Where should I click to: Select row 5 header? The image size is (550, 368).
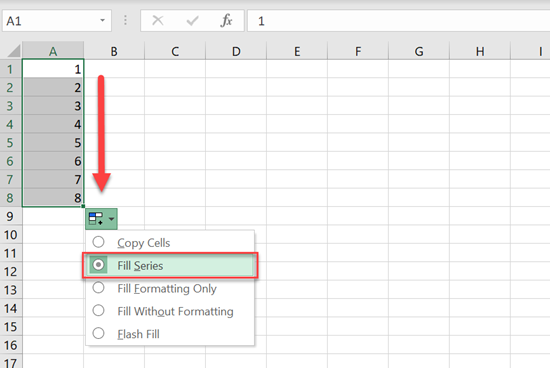coord(11,142)
